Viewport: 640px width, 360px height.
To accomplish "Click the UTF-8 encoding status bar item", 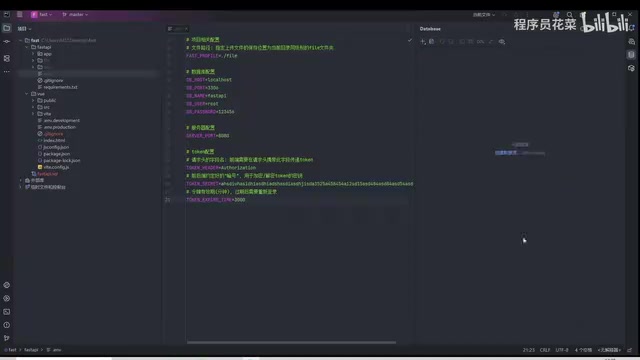I will 562,350.
